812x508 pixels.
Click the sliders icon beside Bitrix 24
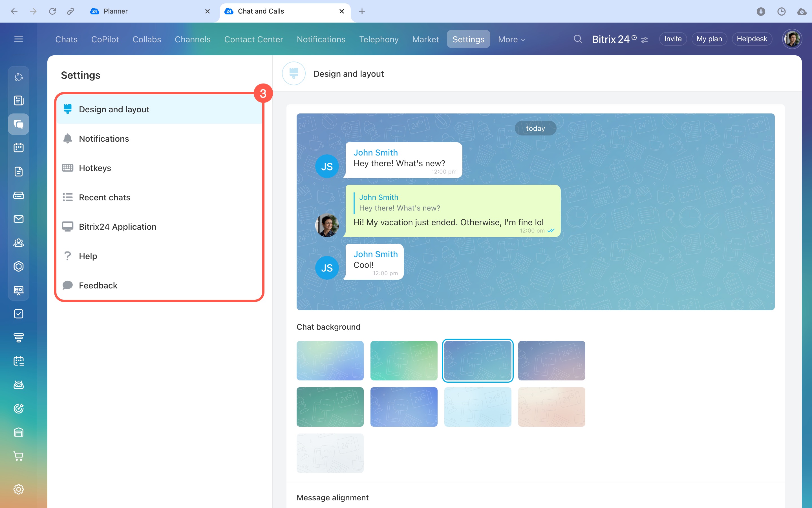pyautogui.click(x=644, y=40)
